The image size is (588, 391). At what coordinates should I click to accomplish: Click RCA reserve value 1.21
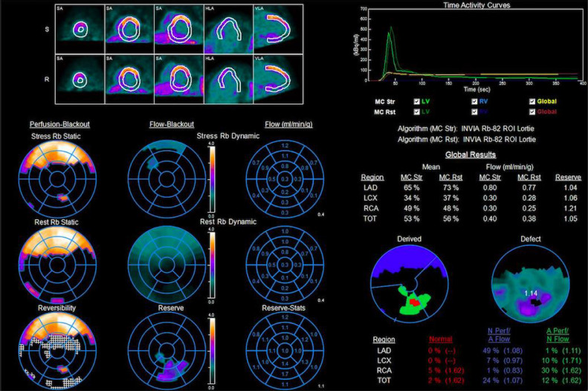point(570,208)
